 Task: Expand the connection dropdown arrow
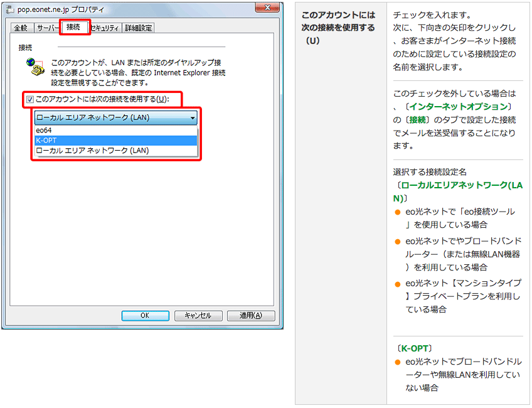point(193,118)
